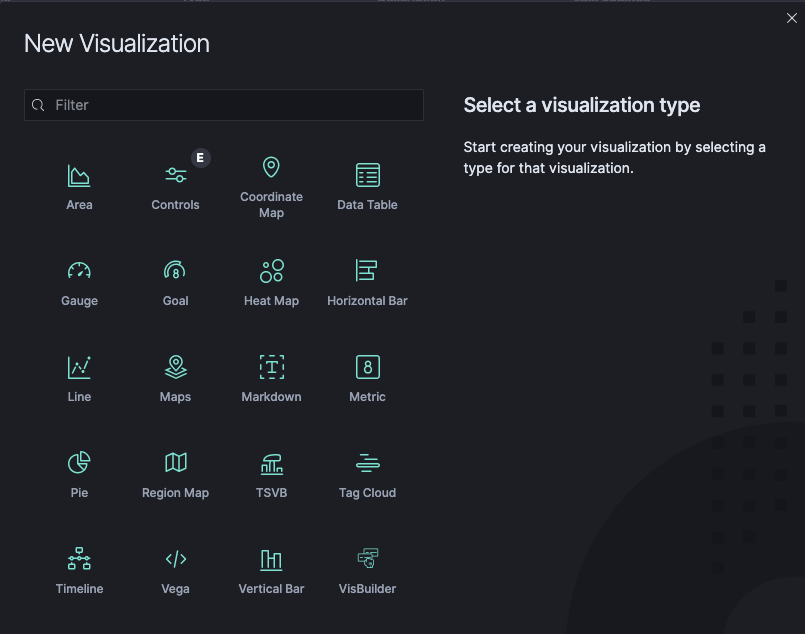805x634 pixels.
Task: Open the TSVB visualization type
Action: (x=271, y=474)
